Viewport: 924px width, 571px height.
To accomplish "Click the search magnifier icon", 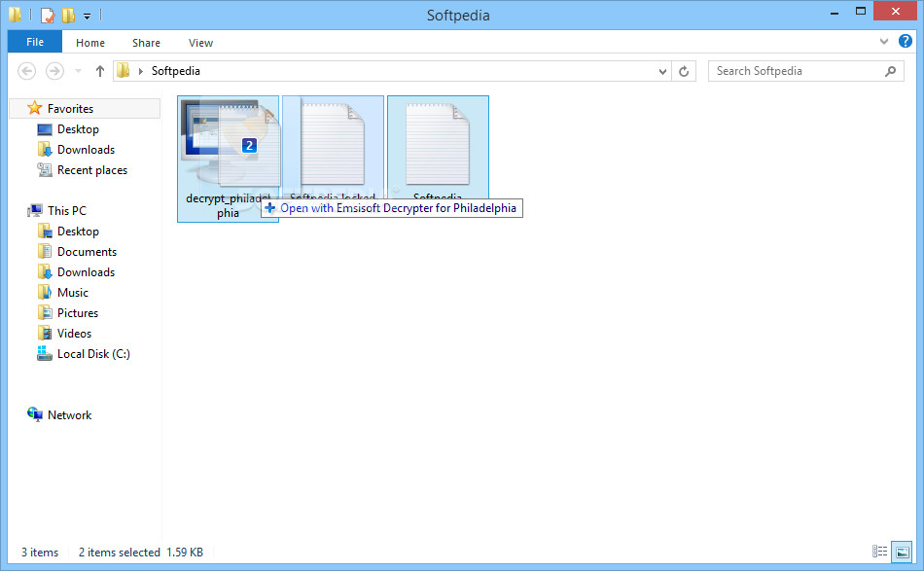I will click(890, 71).
